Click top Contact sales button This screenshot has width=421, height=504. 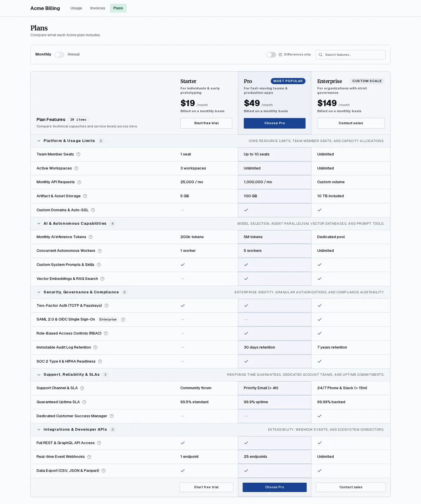pos(351,123)
